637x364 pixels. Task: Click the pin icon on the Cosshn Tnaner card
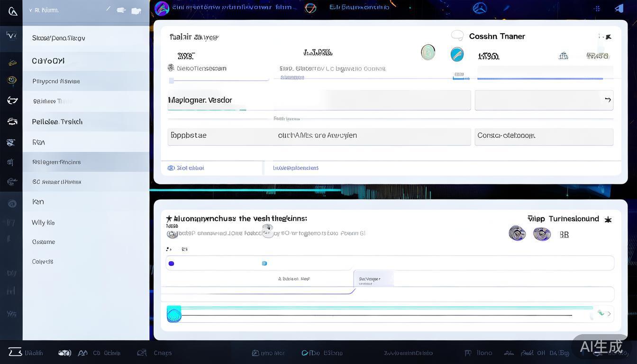tap(608, 36)
